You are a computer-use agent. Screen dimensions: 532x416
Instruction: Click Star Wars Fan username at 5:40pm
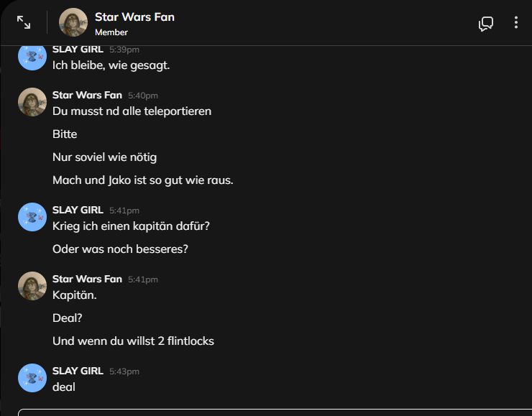87,95
